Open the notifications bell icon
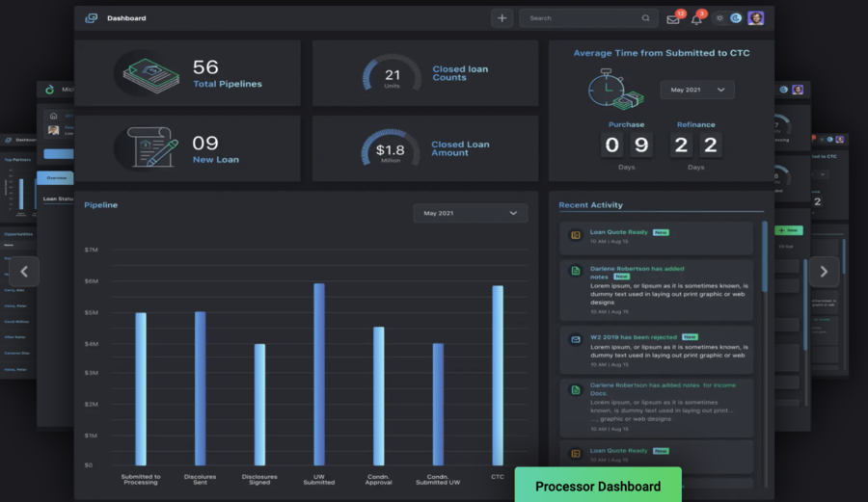Image resolution: width=868 pixels, height=502 pixels. (x=696, y=19)
